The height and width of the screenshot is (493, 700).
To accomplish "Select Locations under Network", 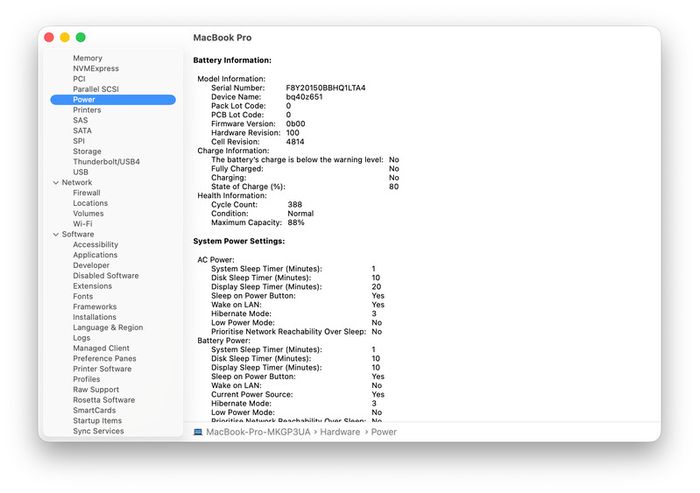I will pyautogui.click(x=90, y=203).
